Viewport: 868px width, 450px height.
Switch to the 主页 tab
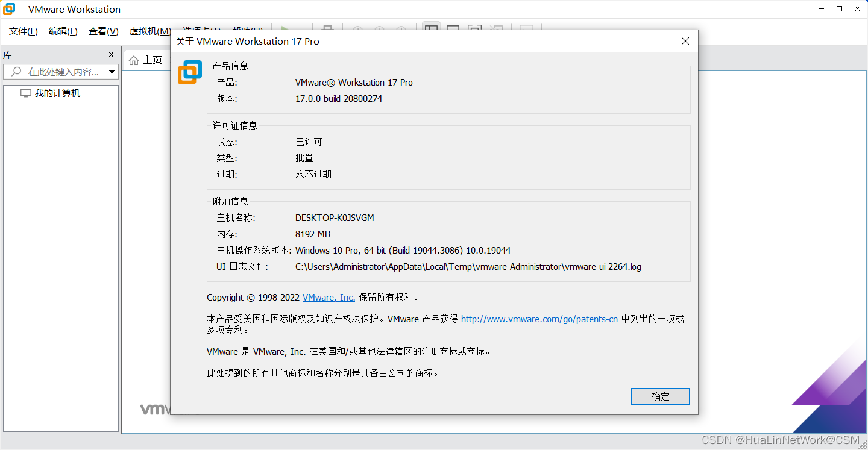(146, 60)
